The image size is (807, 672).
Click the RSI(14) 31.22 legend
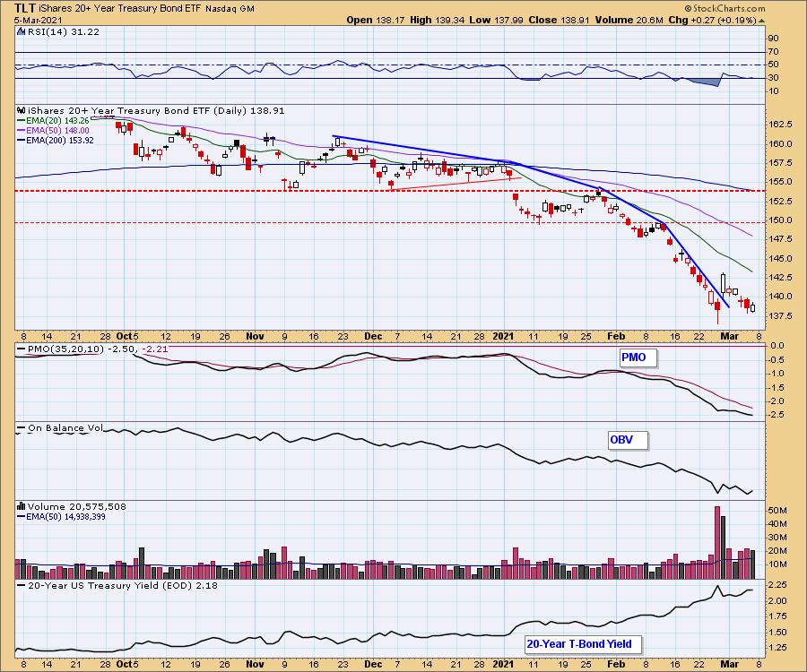pyautogui.click(x=64, y=31)
